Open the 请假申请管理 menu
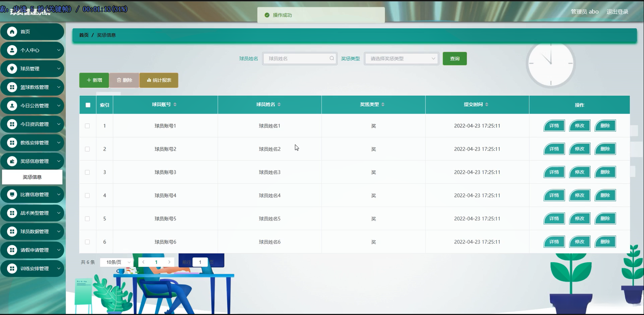The height and width of the screenshot is (315, 644). pos(32,250)
